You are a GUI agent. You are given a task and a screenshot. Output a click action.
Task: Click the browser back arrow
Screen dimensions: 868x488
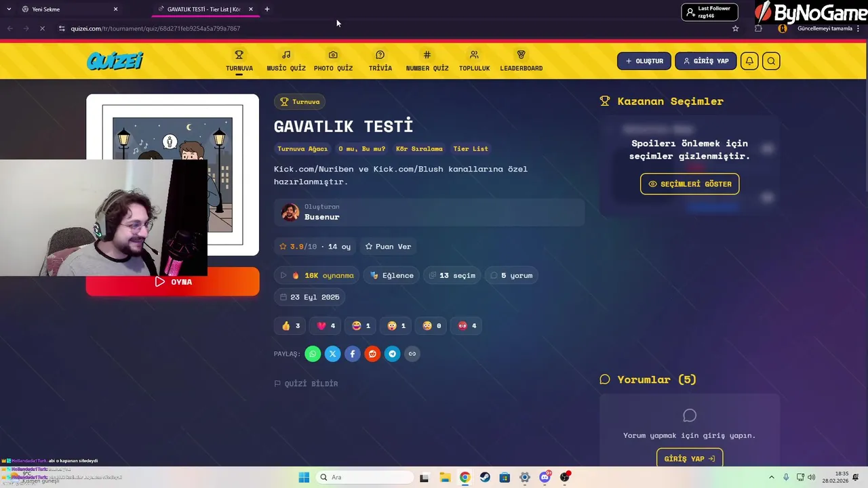click(x=9, y=28)
